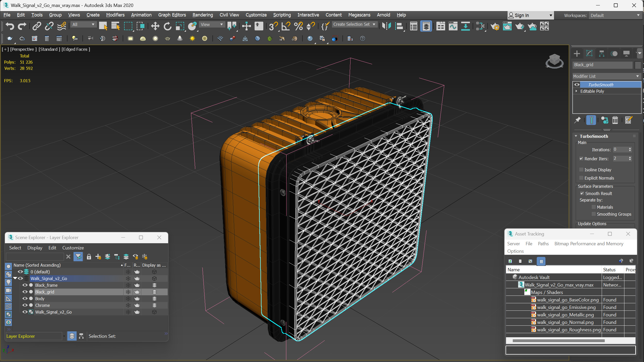Switch to the Hierarchy panel tab
Viewport: 644px width, 362px height.
(x=602, y=54)
